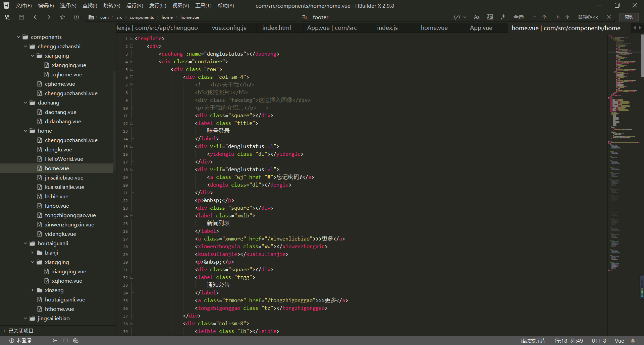Click Vue language mode in status bar

coord(620,341)
